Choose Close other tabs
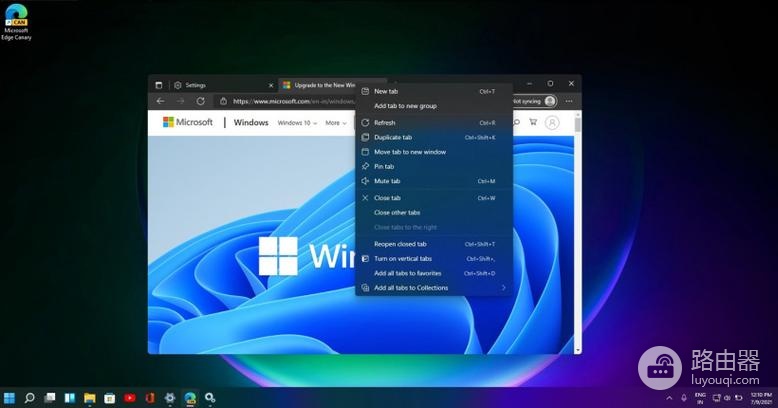 pyautogui.click(x=434, y=212)
